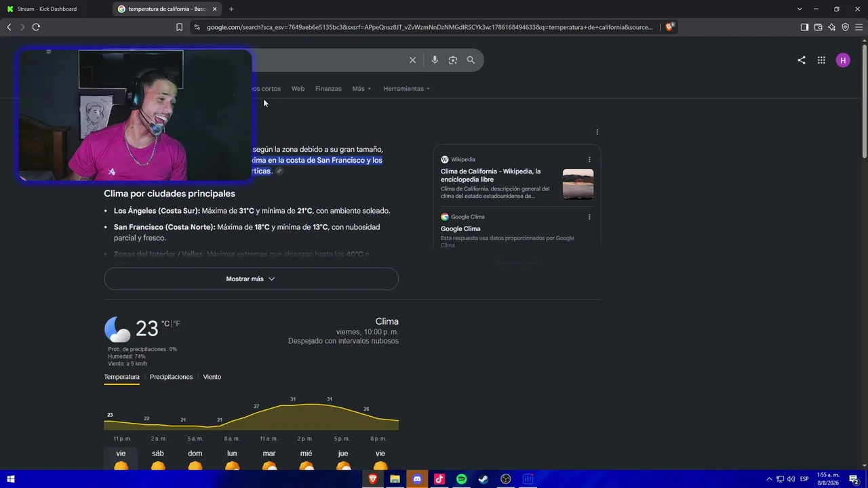Screen dimensions: 868x488
Task: Select the mar forecast day
Action: click(x=269, y=459)
